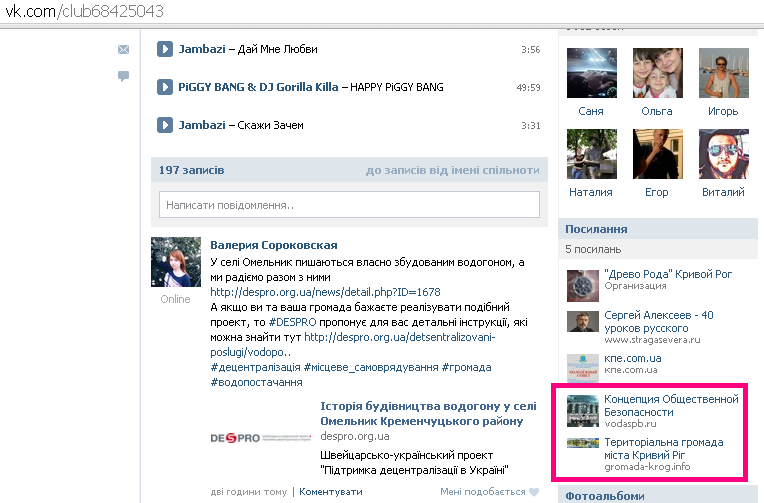Click the DESPRO logo article thumbnail

259,437
